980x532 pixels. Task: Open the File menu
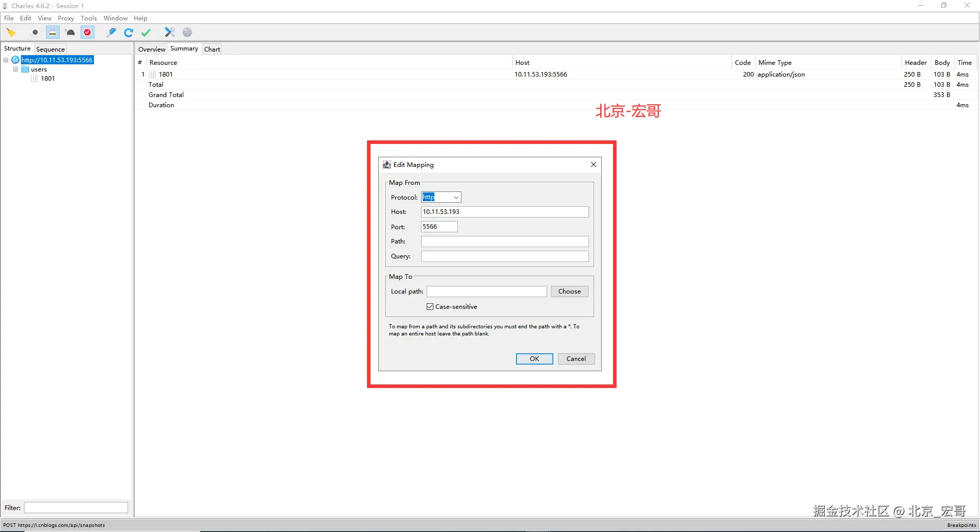(x=9, y=18)
